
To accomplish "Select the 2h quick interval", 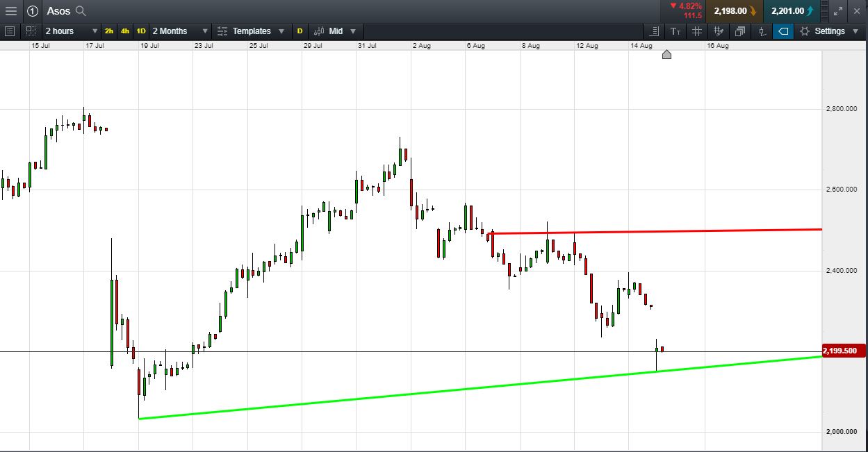I will [109, 31].
